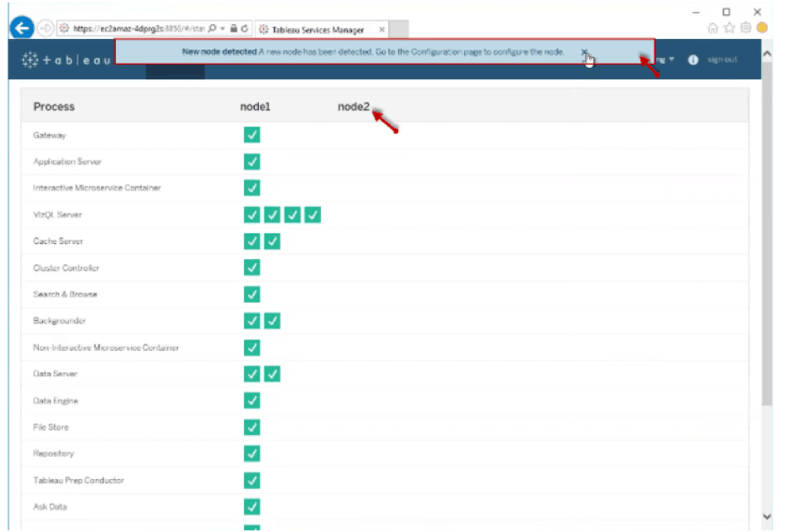The image size is (786, 532).
Task: Click Tableau Prep Conductor status checkmark
Action: pyautogui.click(x=252, y=481)
